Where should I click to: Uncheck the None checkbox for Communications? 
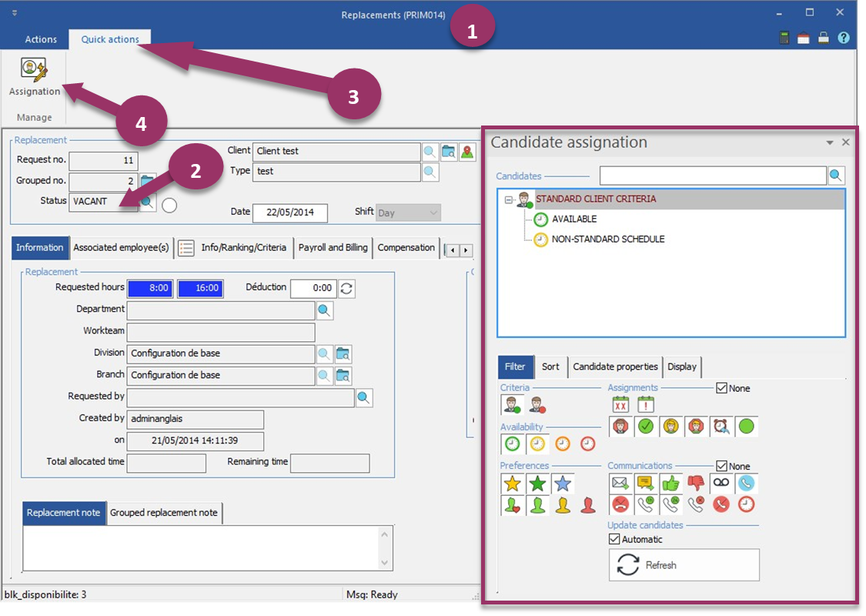pyautogui.click(x=721, y=467)
